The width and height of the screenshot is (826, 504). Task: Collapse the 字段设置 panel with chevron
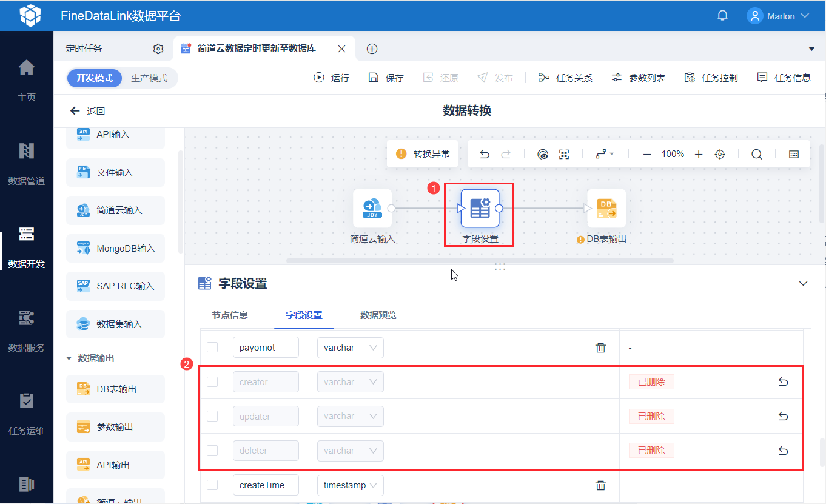pos(804,283)
